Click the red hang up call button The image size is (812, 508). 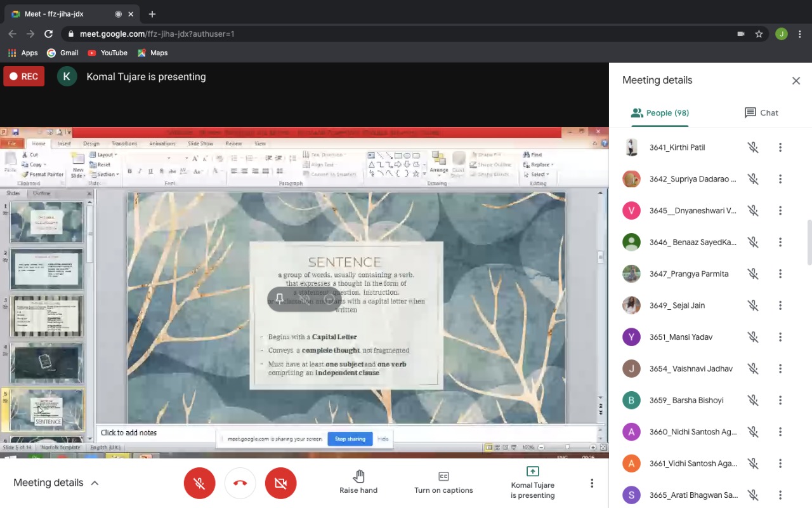(x=240, y=483)
